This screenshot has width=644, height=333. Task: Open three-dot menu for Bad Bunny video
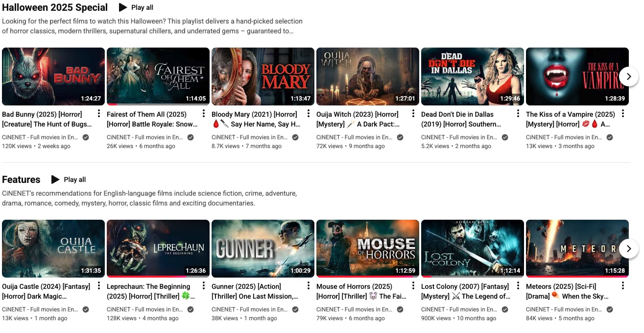pyautogui.click(x=99, y=114)
